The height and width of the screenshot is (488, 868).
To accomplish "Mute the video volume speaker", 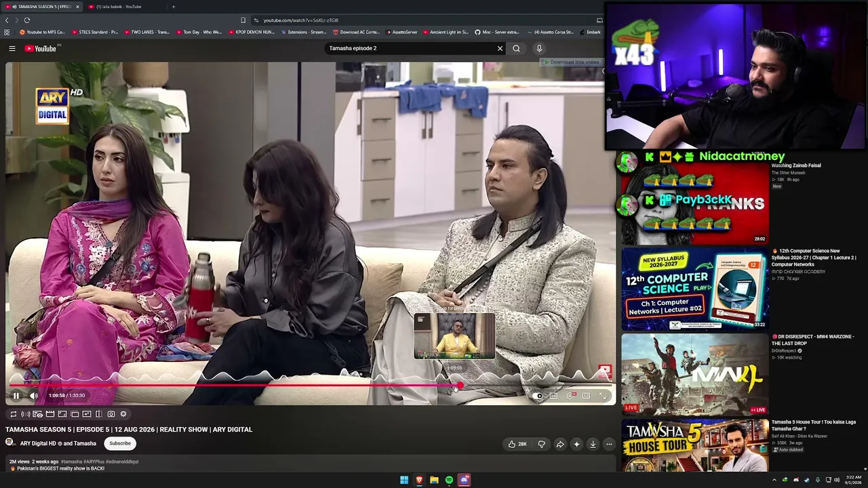I will click(x=34, y=396).
